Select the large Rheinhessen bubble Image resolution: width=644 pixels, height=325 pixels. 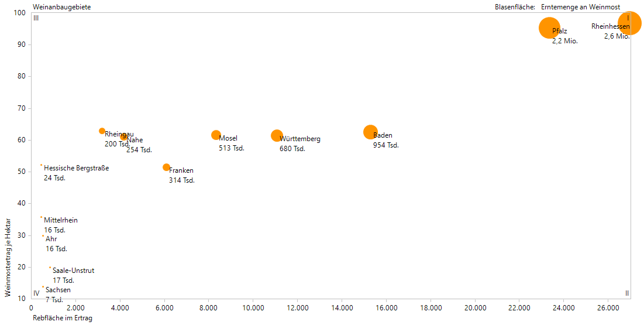coord(629,23)
